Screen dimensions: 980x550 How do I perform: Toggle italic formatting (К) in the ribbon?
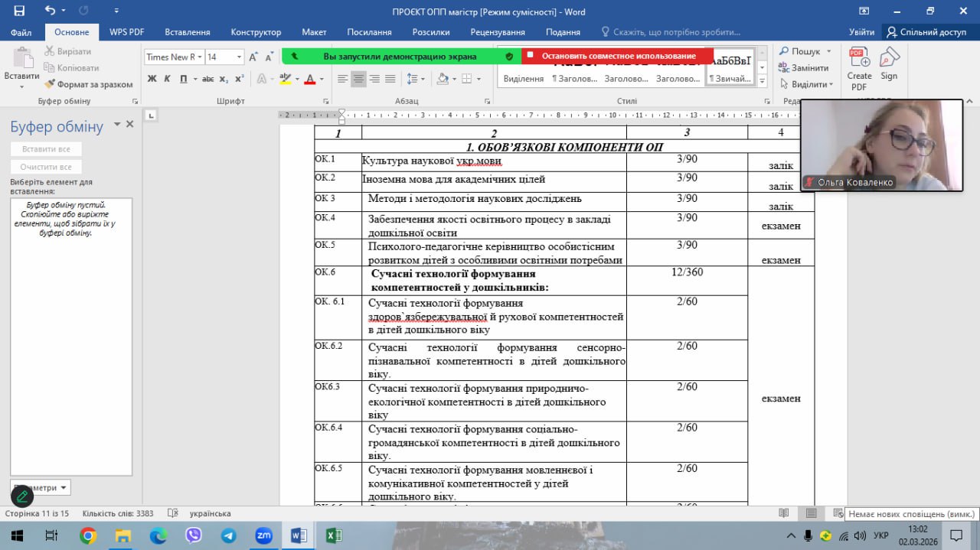[x=168, y=79]
